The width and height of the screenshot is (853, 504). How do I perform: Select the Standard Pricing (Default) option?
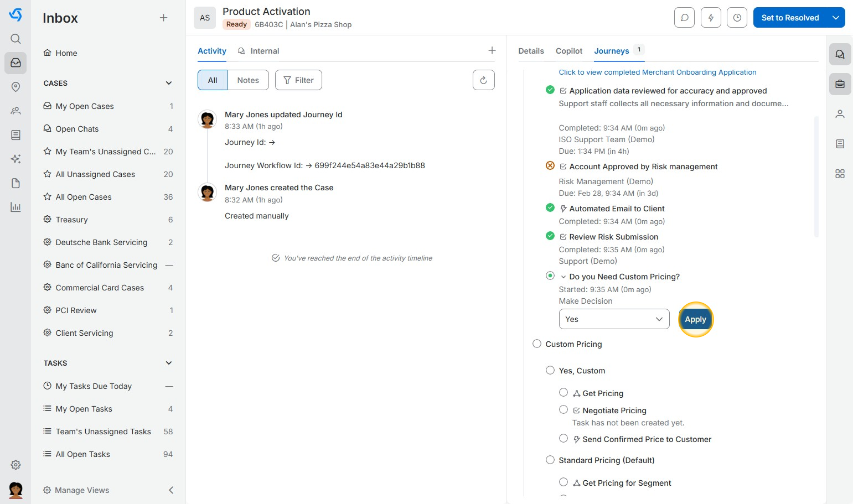(x=550, y=460)
